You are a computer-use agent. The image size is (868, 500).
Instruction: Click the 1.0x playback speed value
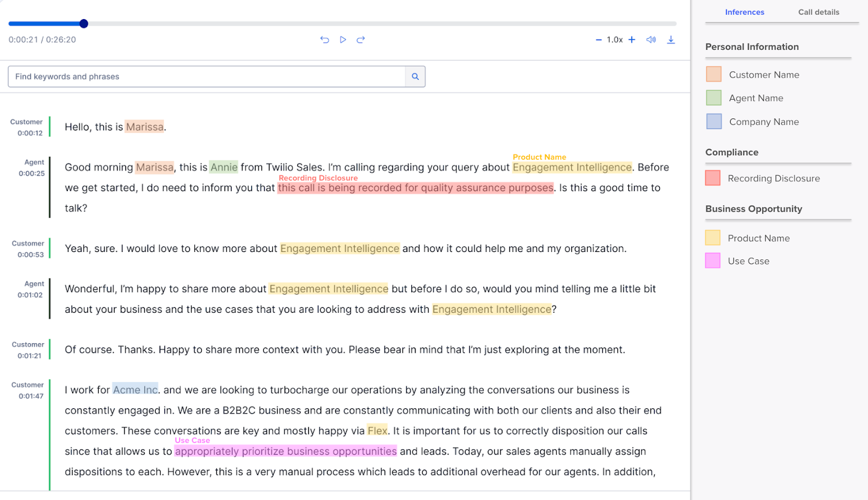click(x=615, y=40)
